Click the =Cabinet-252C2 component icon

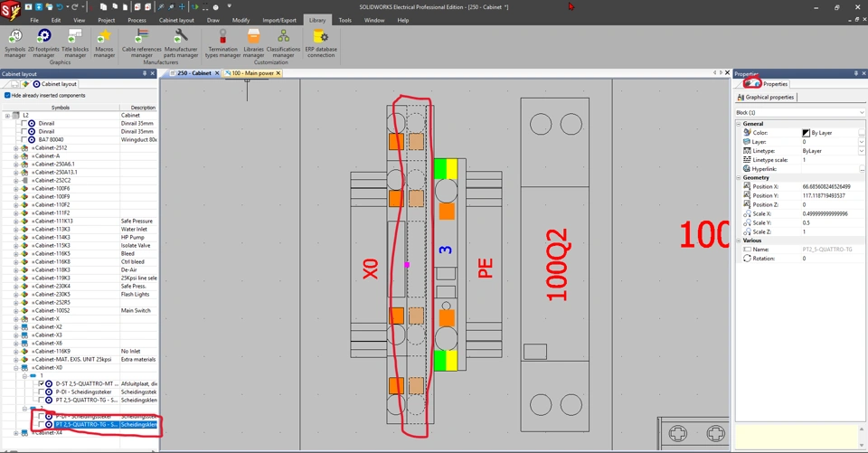[24, 181]
